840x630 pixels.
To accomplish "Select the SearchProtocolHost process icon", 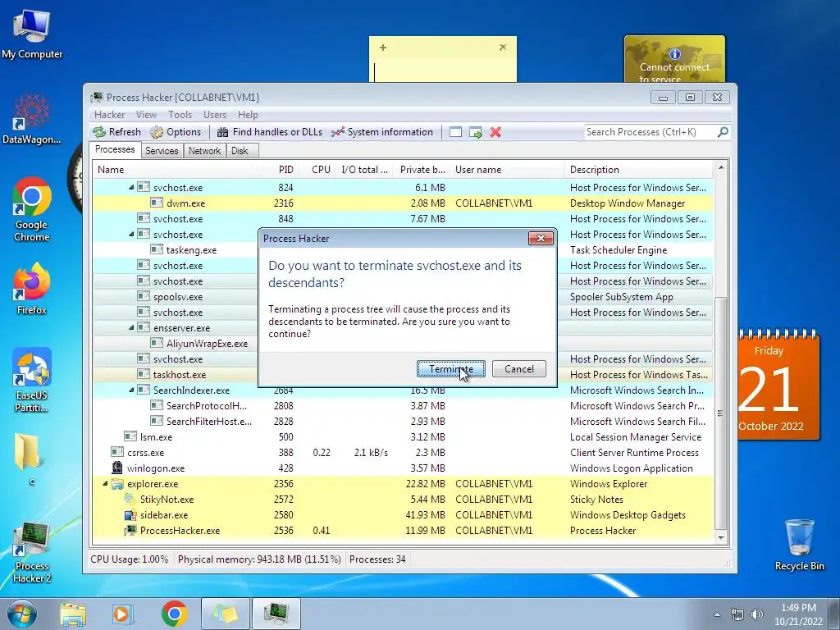I will 157,405.
